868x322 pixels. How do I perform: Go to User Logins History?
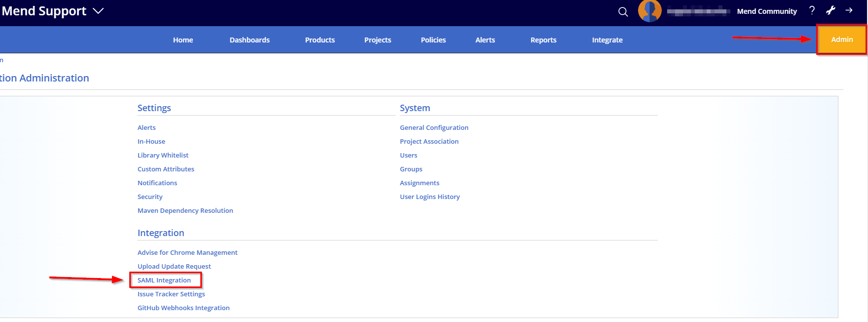[429, 197]
